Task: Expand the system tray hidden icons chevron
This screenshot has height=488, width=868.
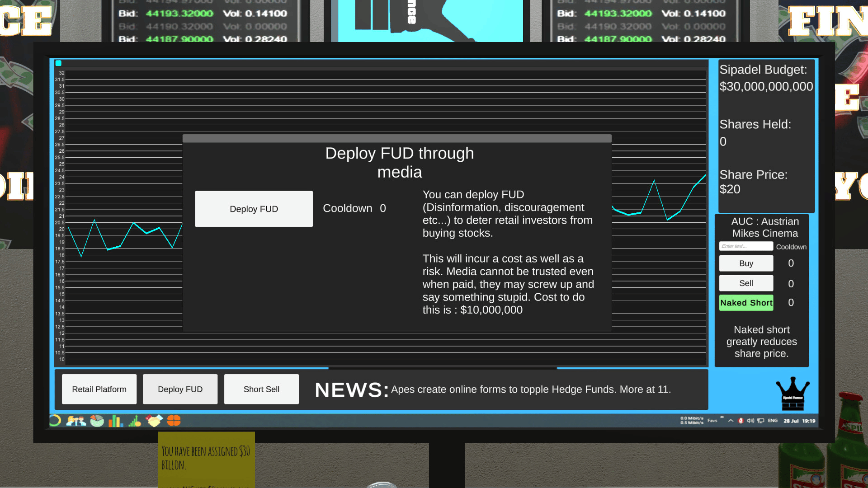Action: [731, 421]
